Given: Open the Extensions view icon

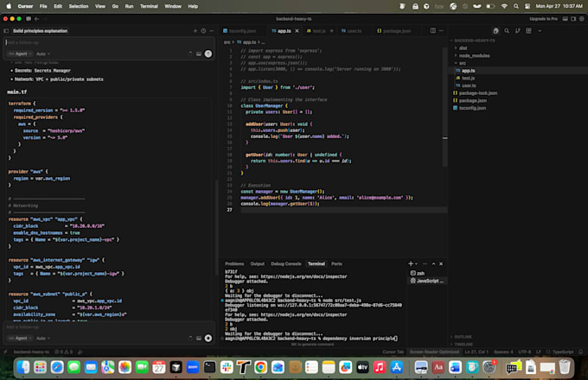Looking at the screenshot, I should tap(528, 31).
